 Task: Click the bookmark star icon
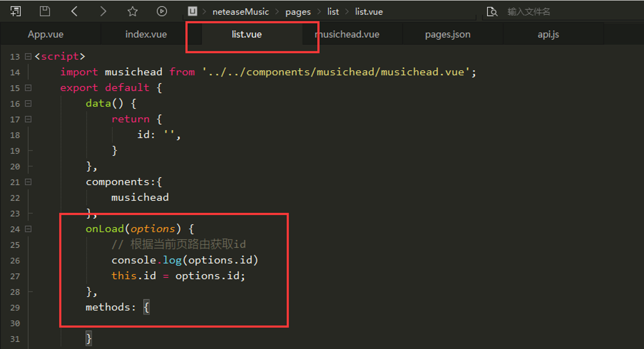(x=133, y=11)
